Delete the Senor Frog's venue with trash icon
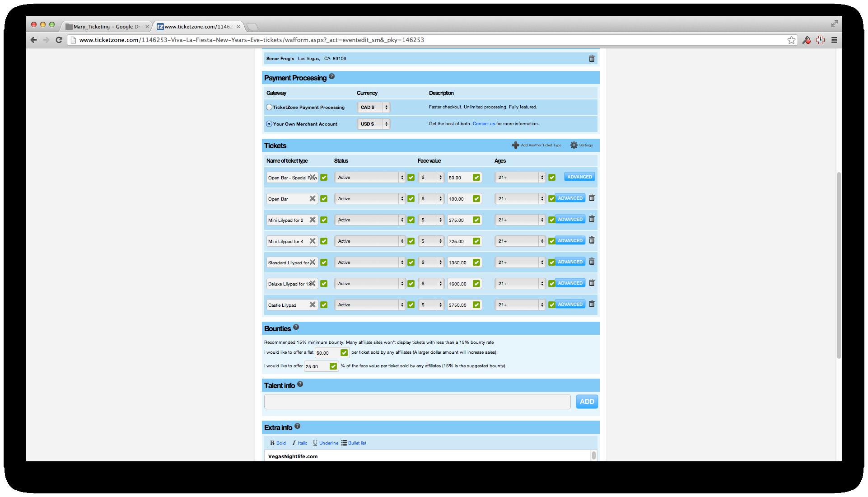 pos(592,59)
